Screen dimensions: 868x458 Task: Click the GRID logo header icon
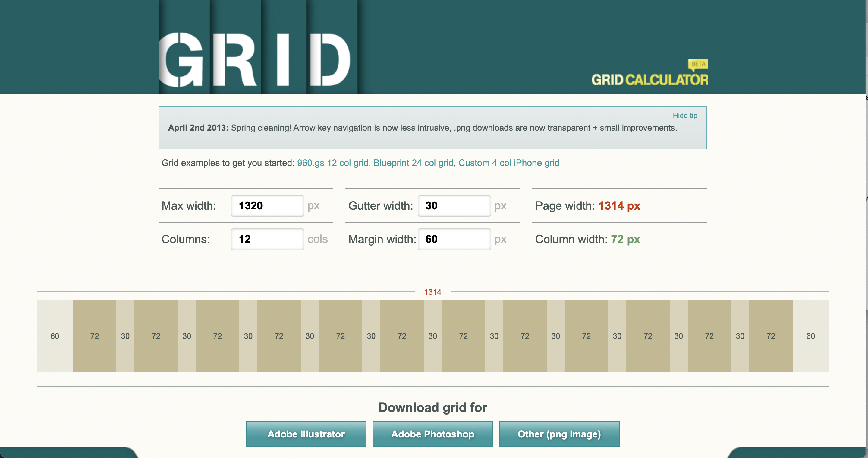coord(258,49)
